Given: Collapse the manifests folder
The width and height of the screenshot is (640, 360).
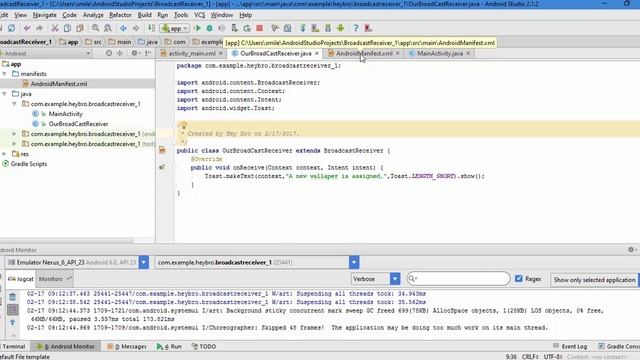Looking at the screenshot, I should point(4,74).
